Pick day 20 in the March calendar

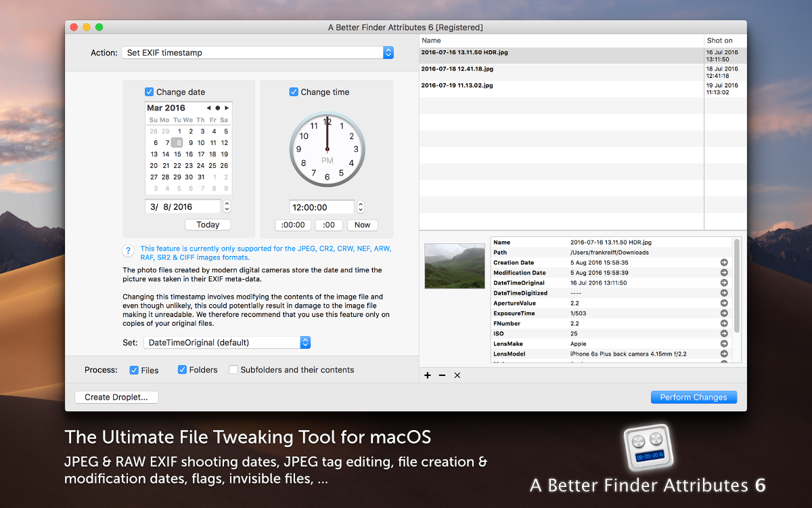click(x=154, y=165)
